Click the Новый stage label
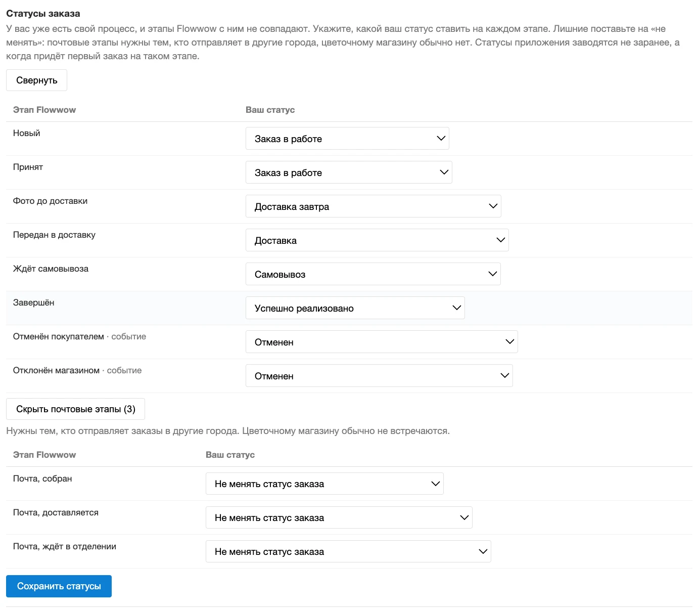700x609 pixels. [27, 133]
